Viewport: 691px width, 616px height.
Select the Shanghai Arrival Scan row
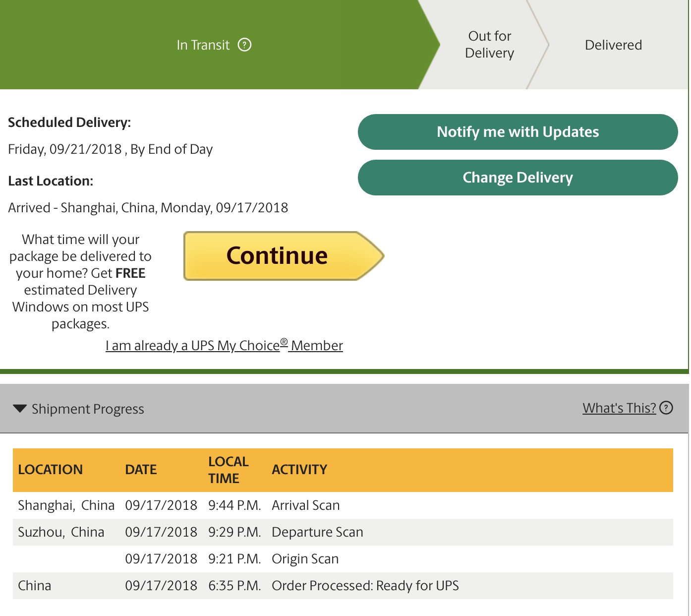(x=343, y=505)
